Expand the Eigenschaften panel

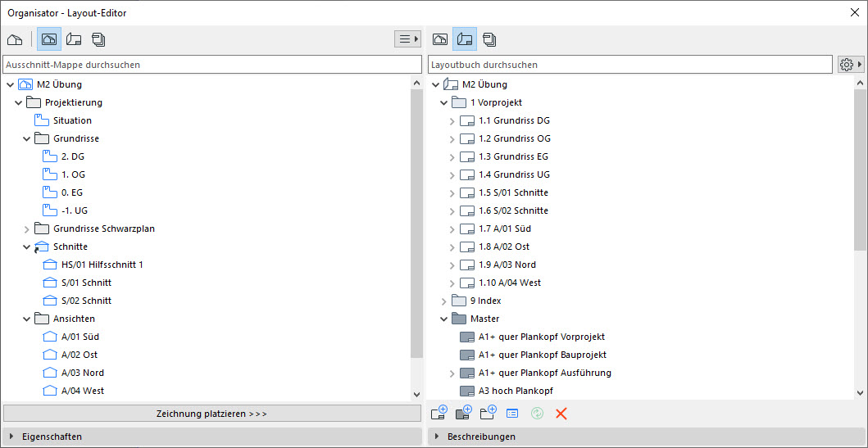pyautogui.click(x=11, y=437)
